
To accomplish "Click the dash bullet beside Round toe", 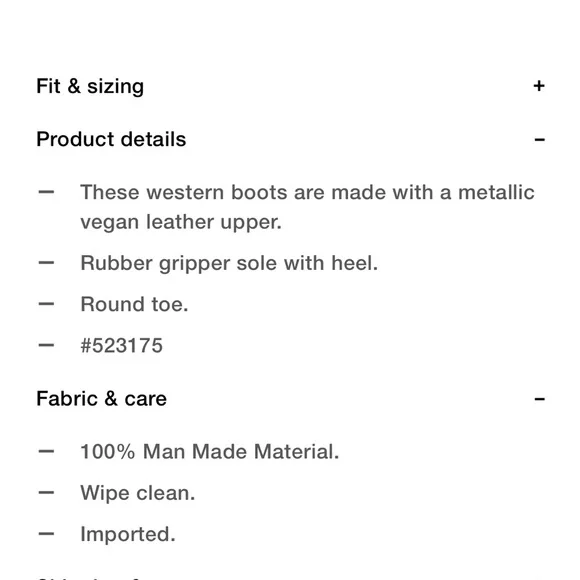I will (x=46, y=304).
